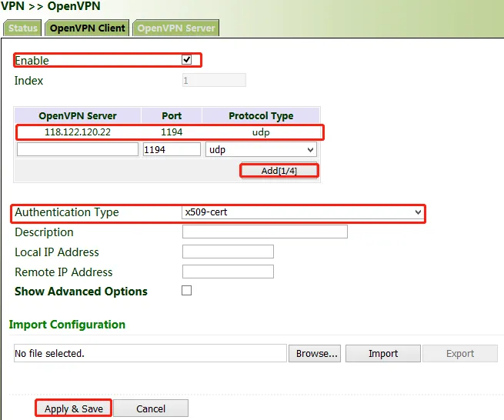Click the 1194 port cell in server row
The image size is (504, 420).
click(x=172, y=132)
